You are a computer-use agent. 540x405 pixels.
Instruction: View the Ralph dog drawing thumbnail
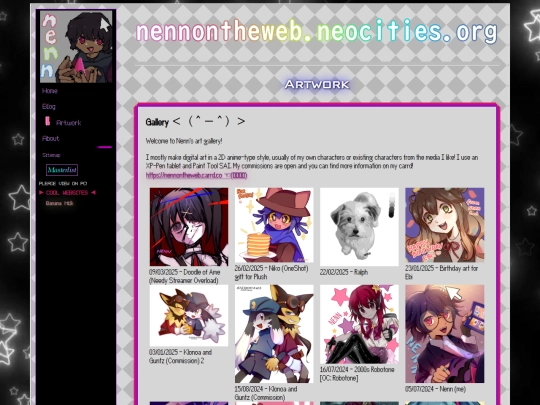359,227
